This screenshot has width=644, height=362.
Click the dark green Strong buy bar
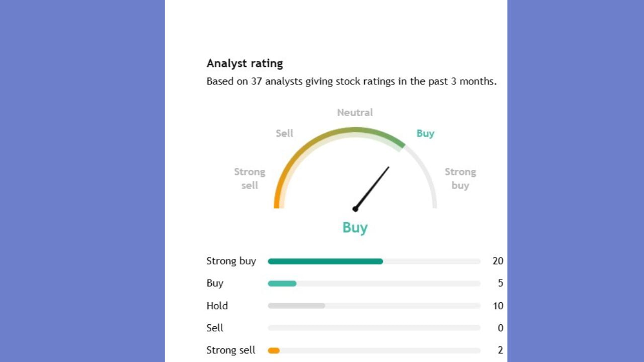(325, 261)
